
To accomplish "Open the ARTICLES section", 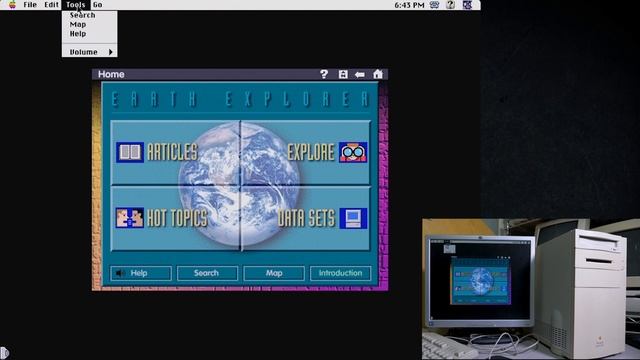I will (x=172, y=152).
